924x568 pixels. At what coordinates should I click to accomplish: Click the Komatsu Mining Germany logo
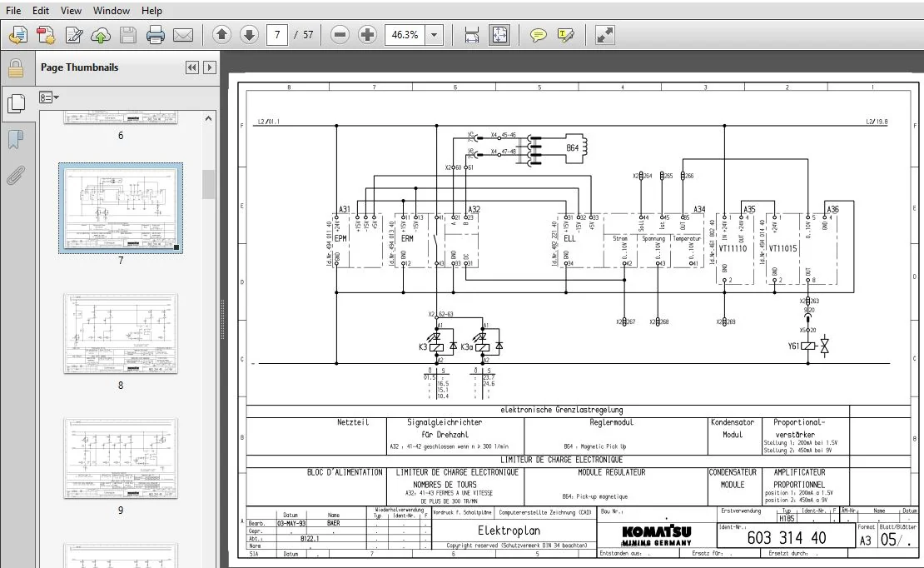point(657,536)
